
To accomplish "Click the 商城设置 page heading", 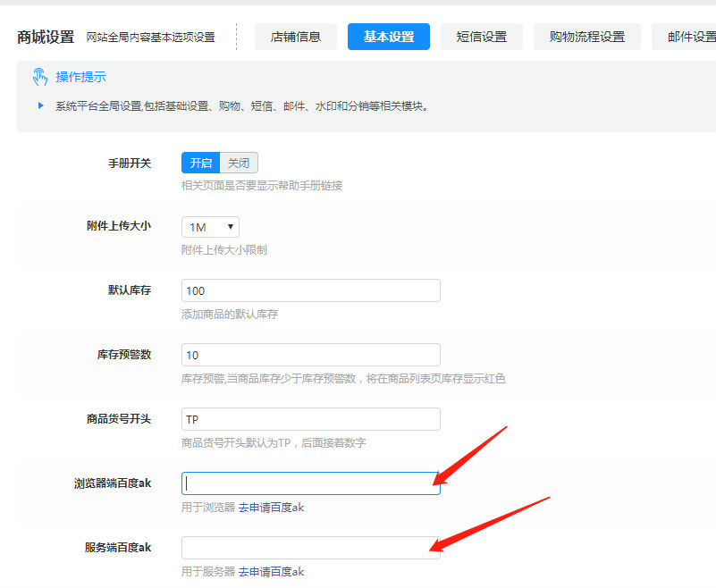I will coord(46,37).
